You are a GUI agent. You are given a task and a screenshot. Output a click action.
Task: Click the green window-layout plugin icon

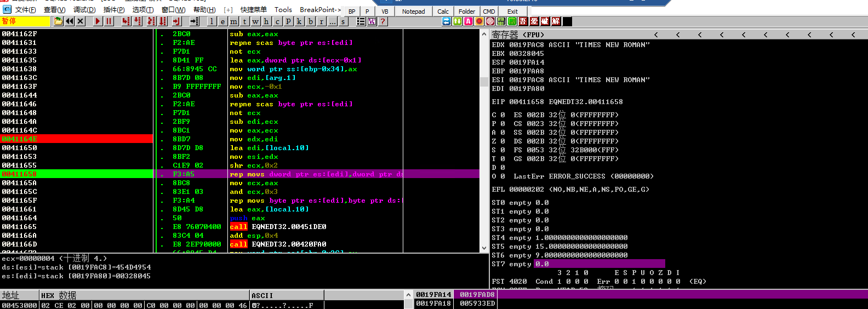tap(512, 21)
